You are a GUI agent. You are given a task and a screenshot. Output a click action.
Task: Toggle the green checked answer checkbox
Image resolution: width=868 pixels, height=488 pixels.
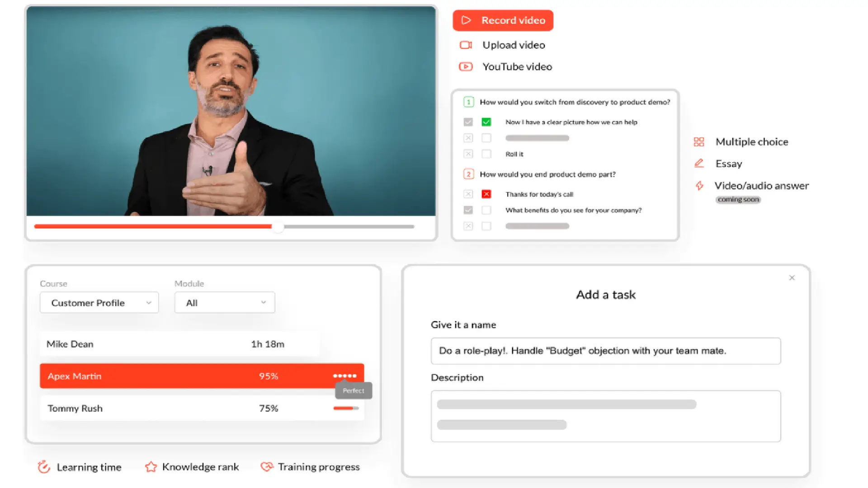coord(486,122)
